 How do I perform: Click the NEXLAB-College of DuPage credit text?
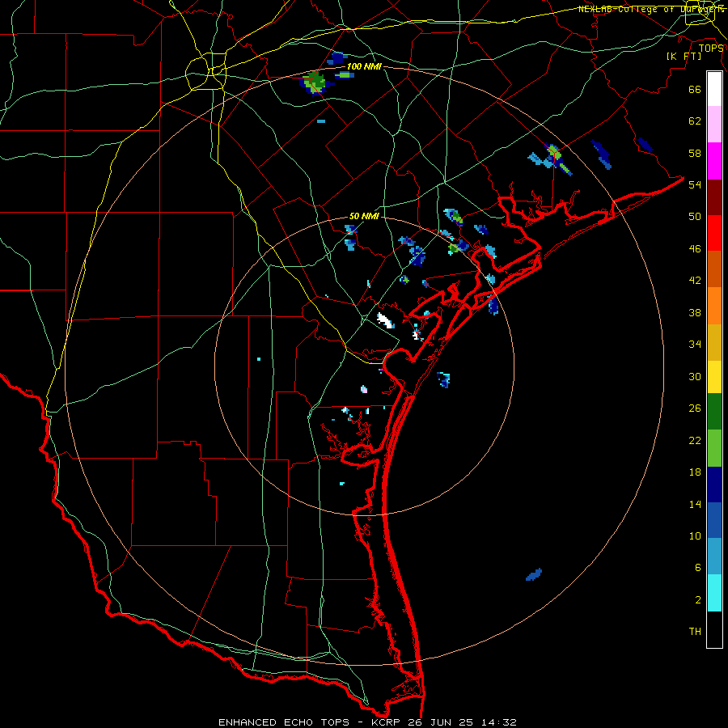pos(651,9)
